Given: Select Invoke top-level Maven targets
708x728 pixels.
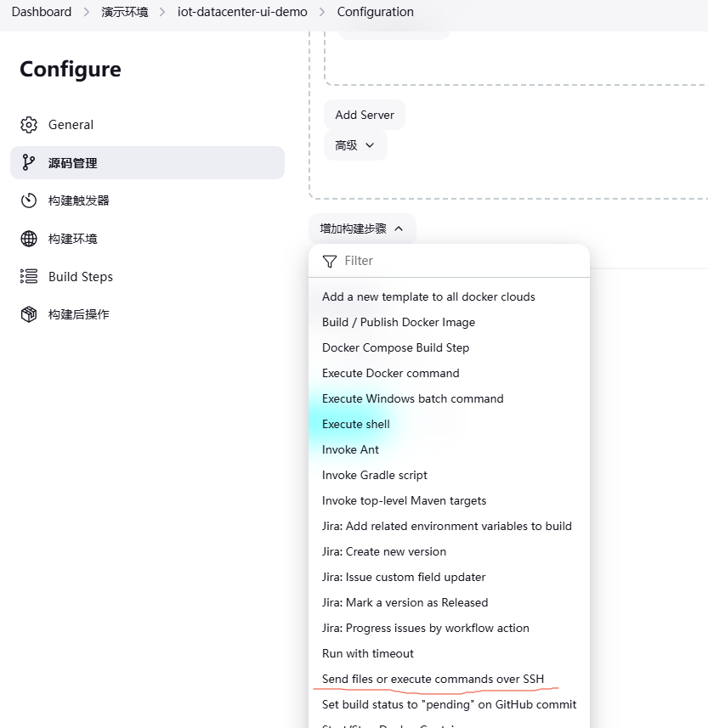Looking at the screenshot, I should (450, 500).
